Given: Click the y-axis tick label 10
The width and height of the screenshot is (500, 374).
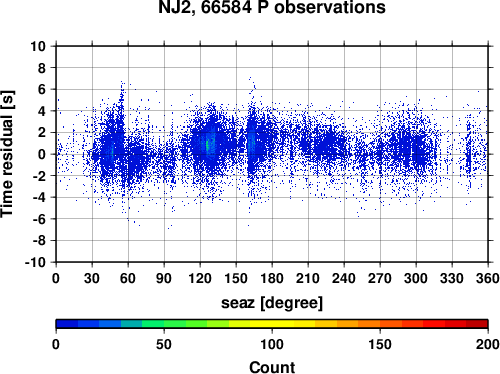Looking at the screenshot, I should point(38,46).
